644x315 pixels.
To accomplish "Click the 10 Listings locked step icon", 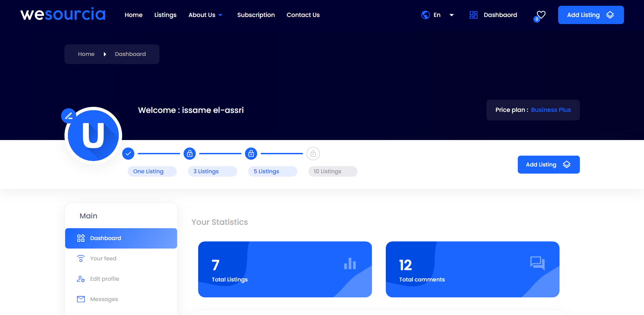I will pos(313,154).
